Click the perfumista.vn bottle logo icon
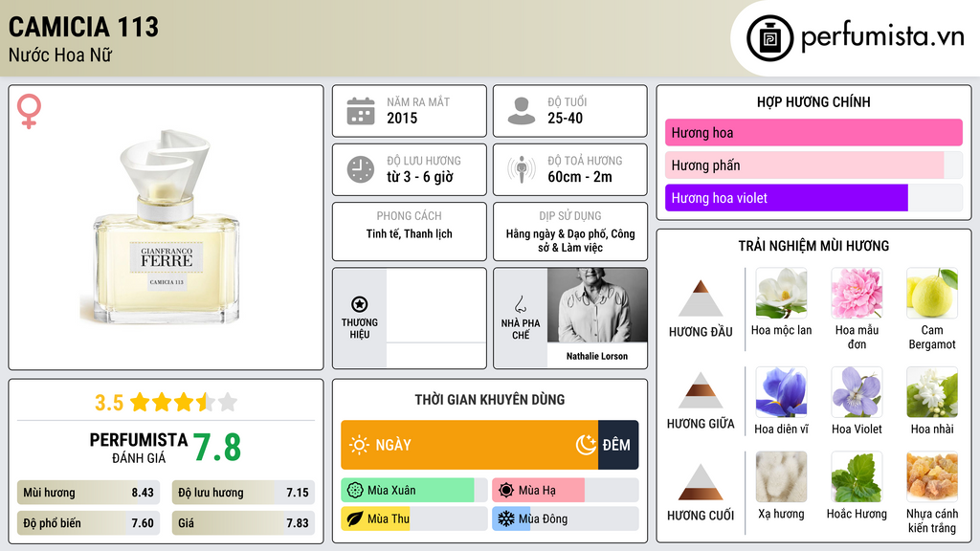 tap(769, 38)
